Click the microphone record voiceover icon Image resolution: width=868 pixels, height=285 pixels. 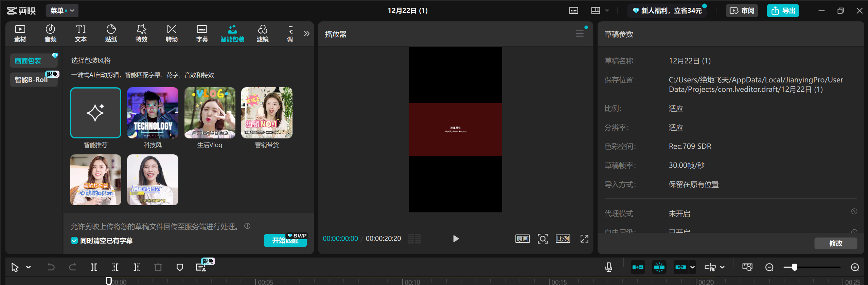click(x=608, y=267)
